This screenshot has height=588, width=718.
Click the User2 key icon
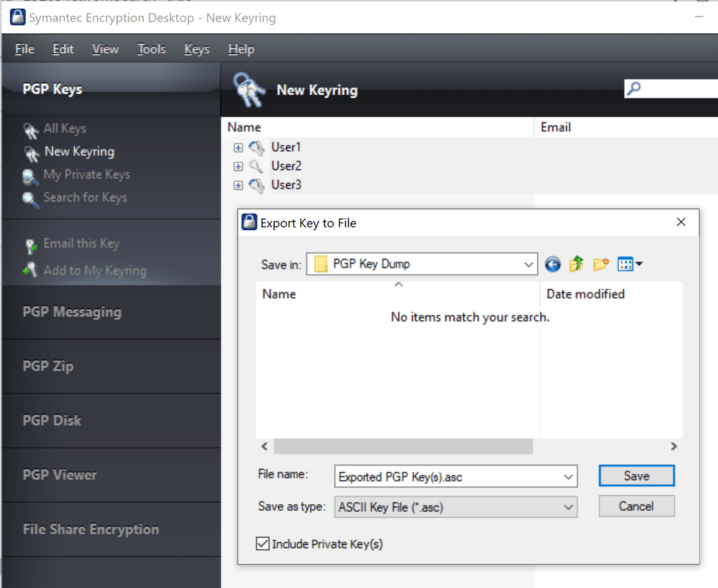[257, 166]
